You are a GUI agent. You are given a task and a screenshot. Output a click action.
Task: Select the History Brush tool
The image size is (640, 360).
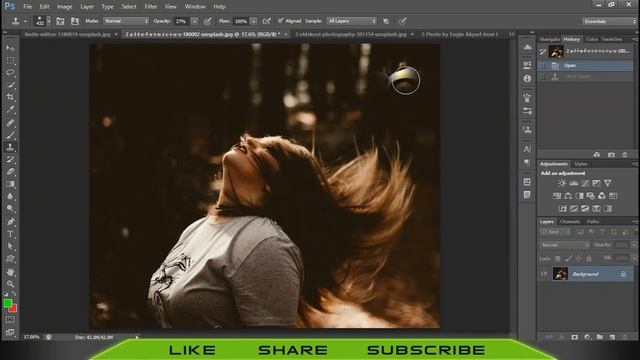tap(10, 159)
